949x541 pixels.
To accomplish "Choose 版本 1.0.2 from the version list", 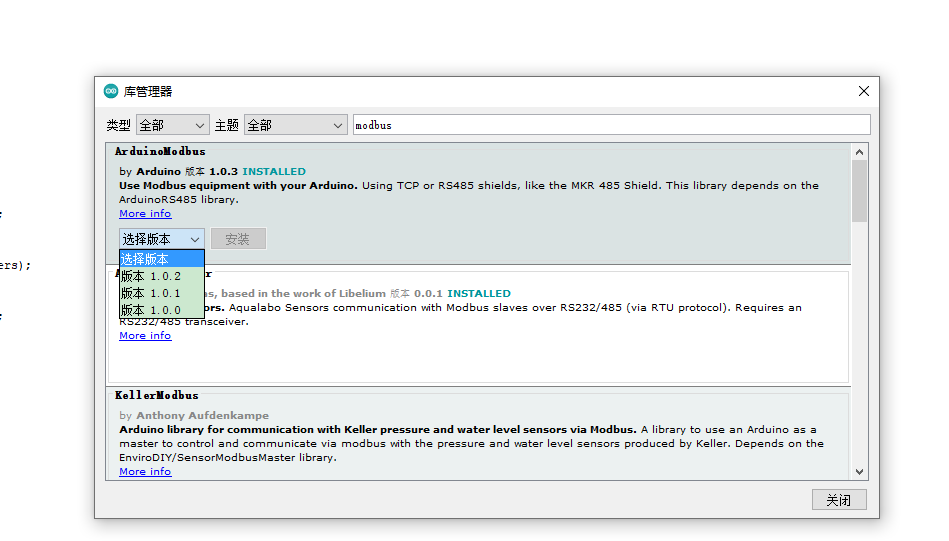I will (x=162, y=277).
